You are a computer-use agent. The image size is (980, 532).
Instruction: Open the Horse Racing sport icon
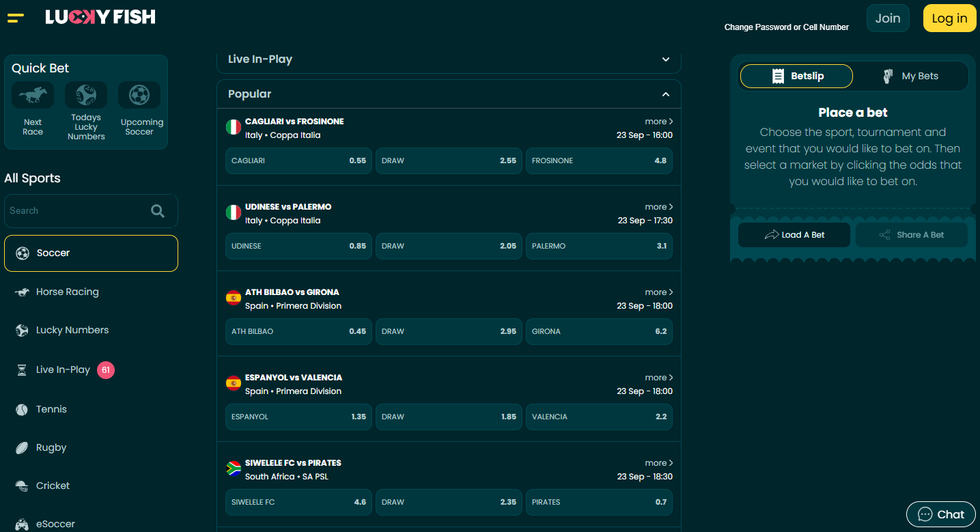coord(20,292)
